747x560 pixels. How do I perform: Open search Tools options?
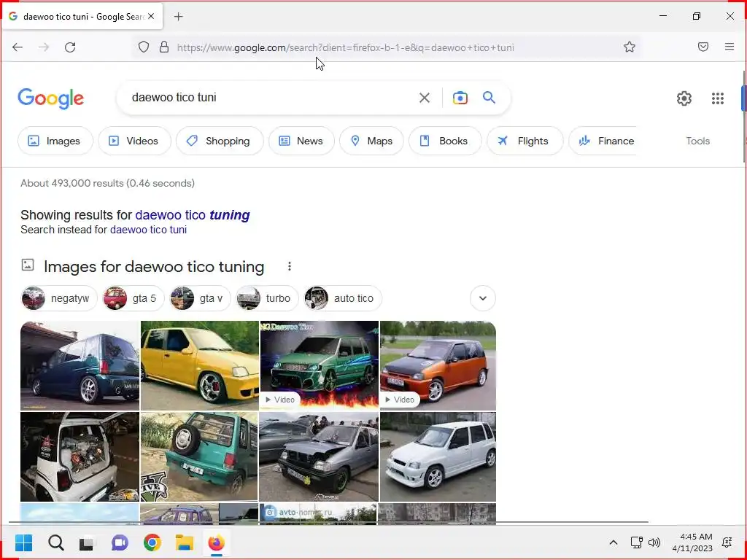pos(698,141)
